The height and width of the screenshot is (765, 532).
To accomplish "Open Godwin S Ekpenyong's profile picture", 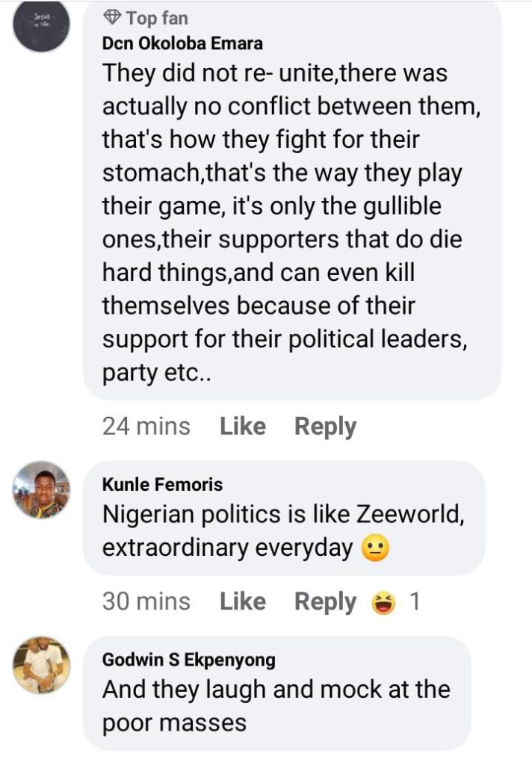I will click(x=42, y=665).
